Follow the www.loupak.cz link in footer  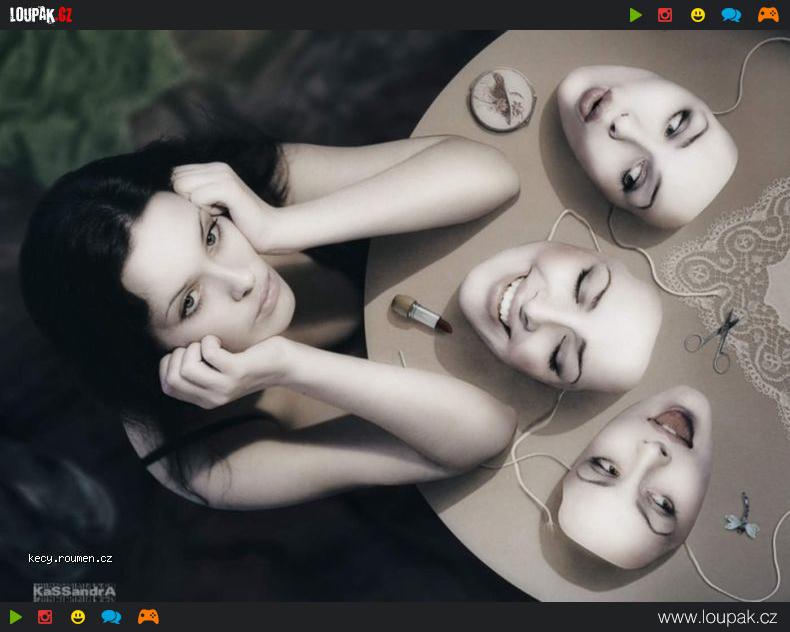[x=717, y=617]
